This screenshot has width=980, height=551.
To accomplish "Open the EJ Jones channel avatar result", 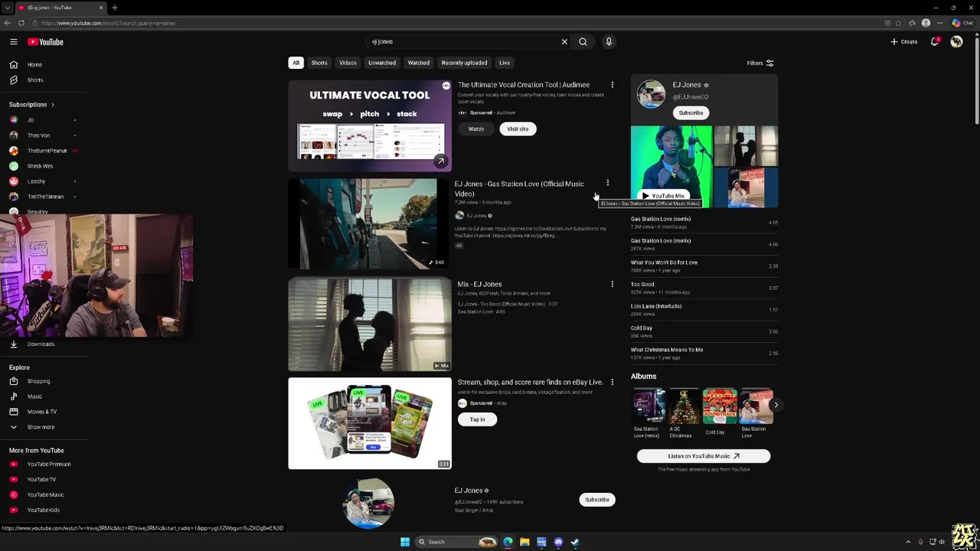I will [x=370, y=504].
